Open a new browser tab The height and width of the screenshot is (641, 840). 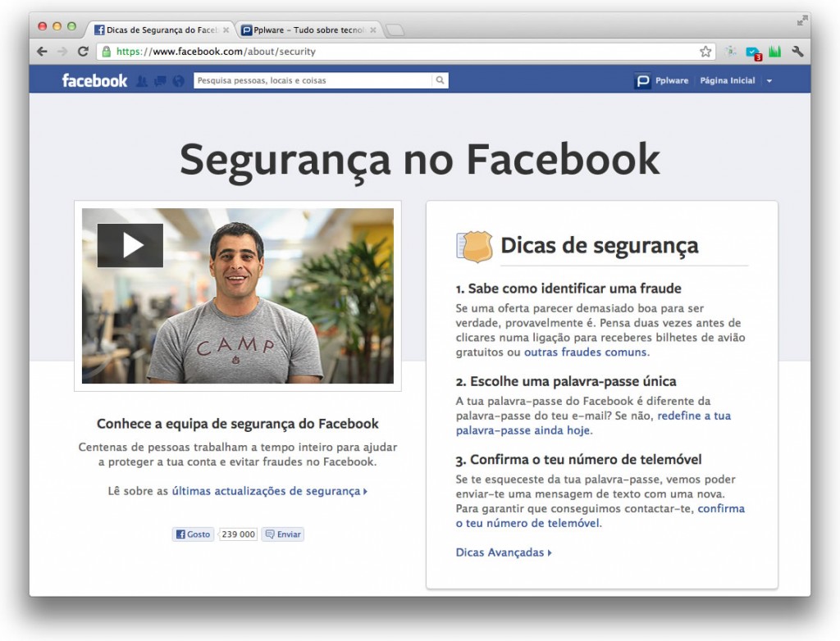click(395, 30)
